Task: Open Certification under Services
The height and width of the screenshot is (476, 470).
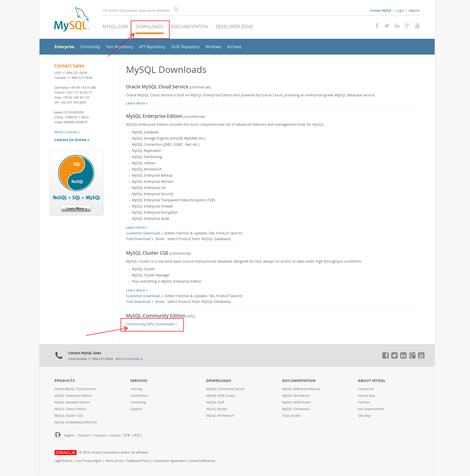Action: coord(139,395)
